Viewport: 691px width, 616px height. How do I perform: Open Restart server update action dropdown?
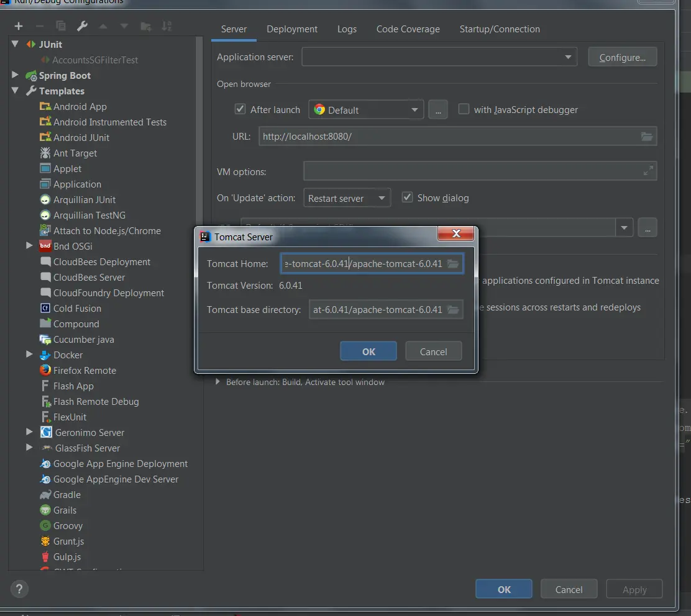[347, 198]
